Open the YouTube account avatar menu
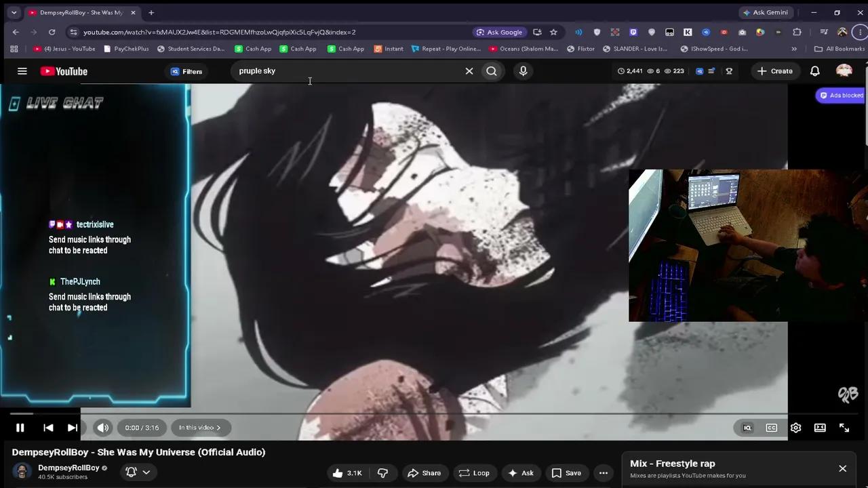The width and height of the screenshot is (868, 488). point(844,71)
